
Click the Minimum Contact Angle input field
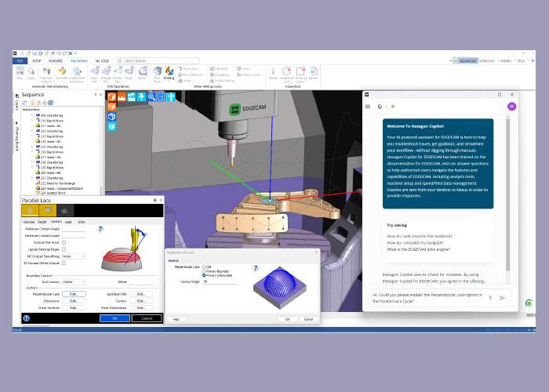[x=74, y=229]
